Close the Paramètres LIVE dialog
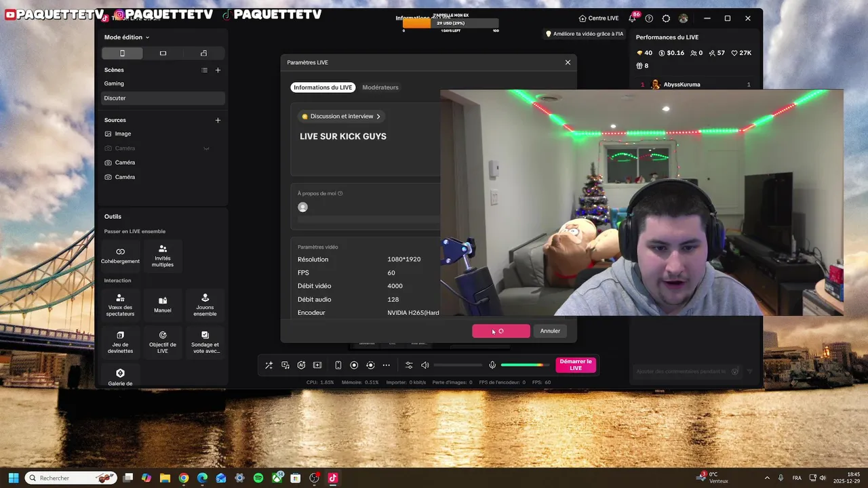Screen dimensions: 868x488 coord(568,62)
